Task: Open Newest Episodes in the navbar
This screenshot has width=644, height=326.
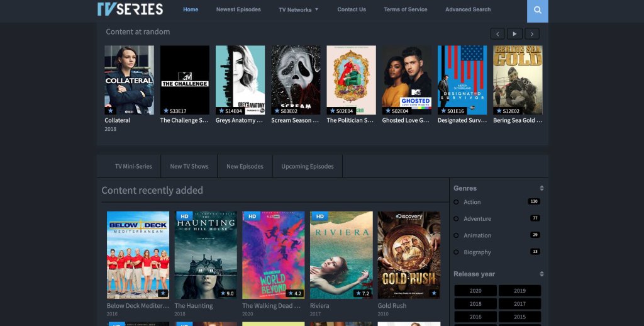Action: tap(238, 9)
